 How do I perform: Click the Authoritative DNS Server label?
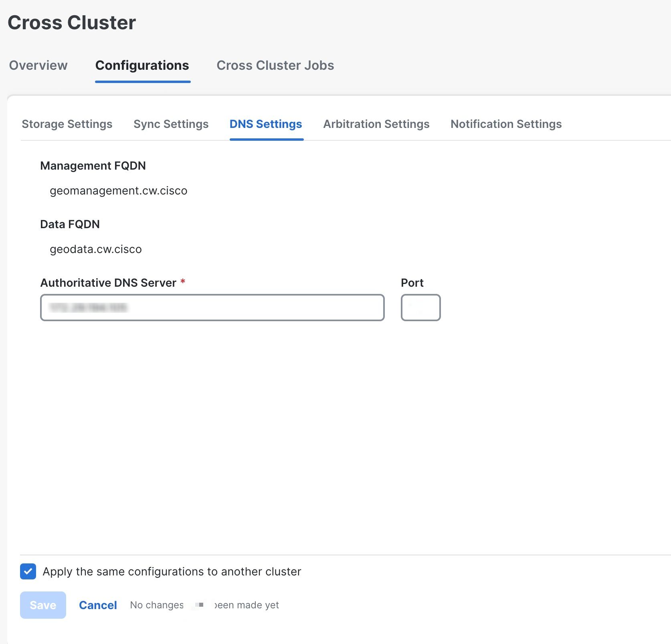tap(108, 283)
